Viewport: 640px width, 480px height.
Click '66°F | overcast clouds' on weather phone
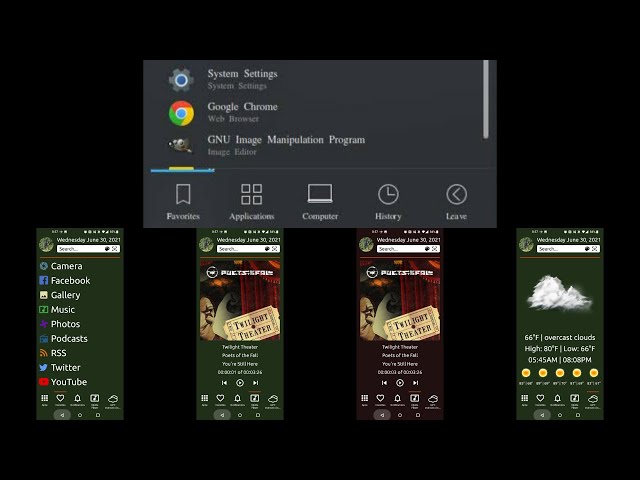(x=560, y=338)
